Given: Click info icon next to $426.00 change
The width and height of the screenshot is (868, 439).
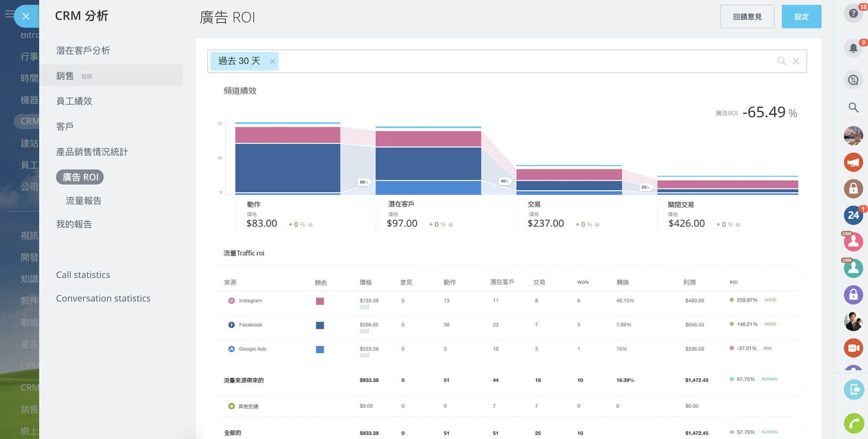Looking at the screenshot, I should click(x=738, y=225).
